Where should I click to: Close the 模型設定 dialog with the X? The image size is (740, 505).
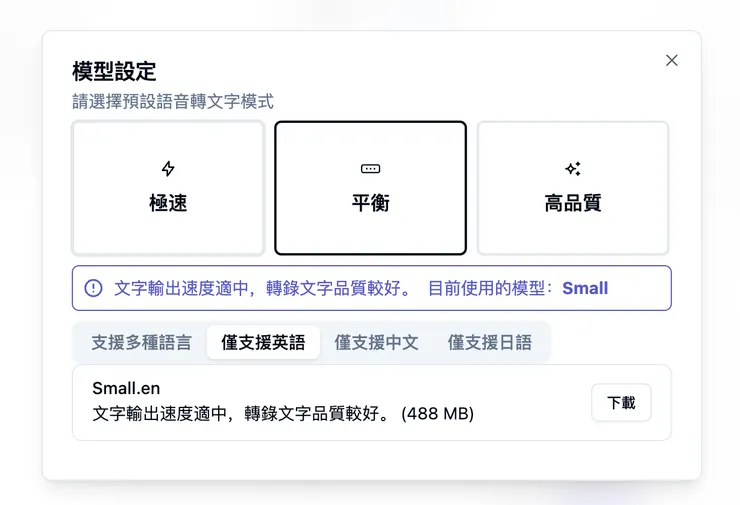coord(672,60)
